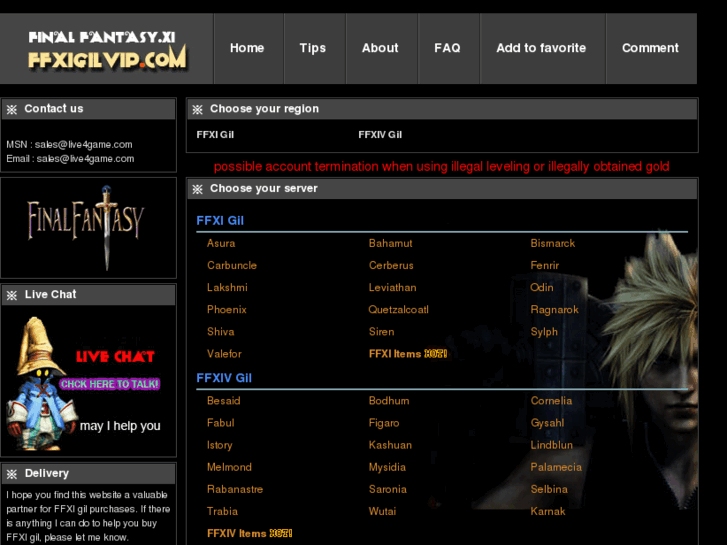Viewport: 727px width, 545px height.
Task: Click the asterisk icon beside Contact us
Action: pyautogui.click(x=12, y=109)
